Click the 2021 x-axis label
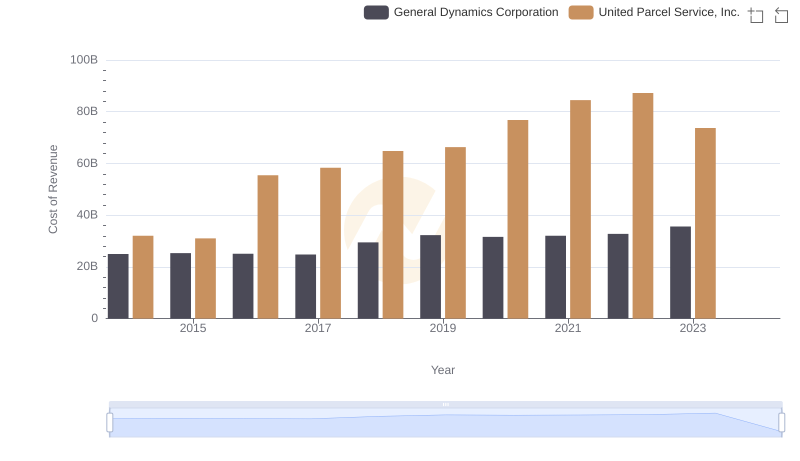 tap(568, 328)
